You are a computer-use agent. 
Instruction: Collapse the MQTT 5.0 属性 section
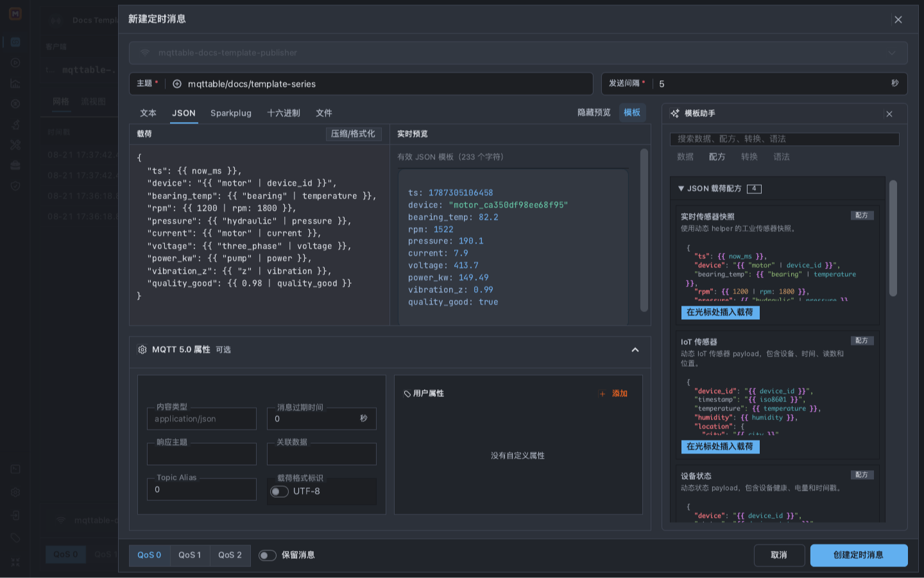635,350
